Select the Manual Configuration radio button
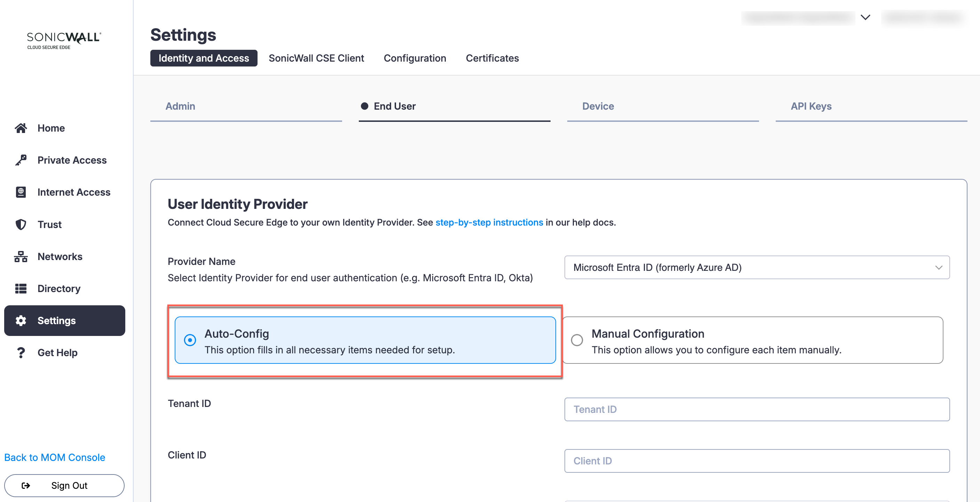980x502 pixels. (x=577, y=340)
